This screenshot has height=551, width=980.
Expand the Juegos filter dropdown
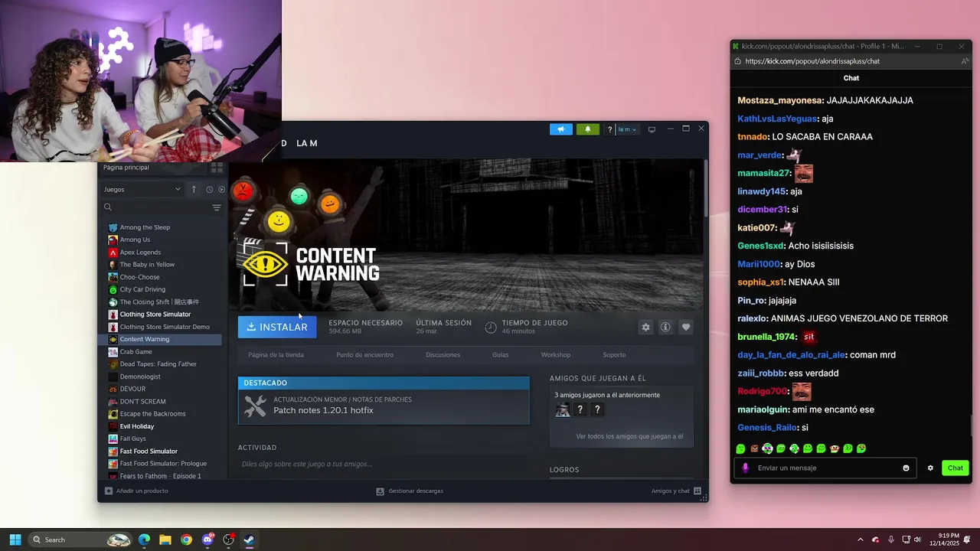coord(142,189)
